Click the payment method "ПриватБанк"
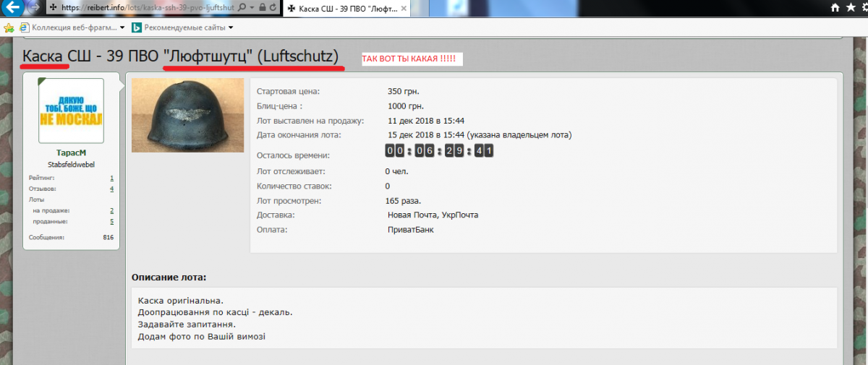Screen dimensions: 868x365 [411, 229]
